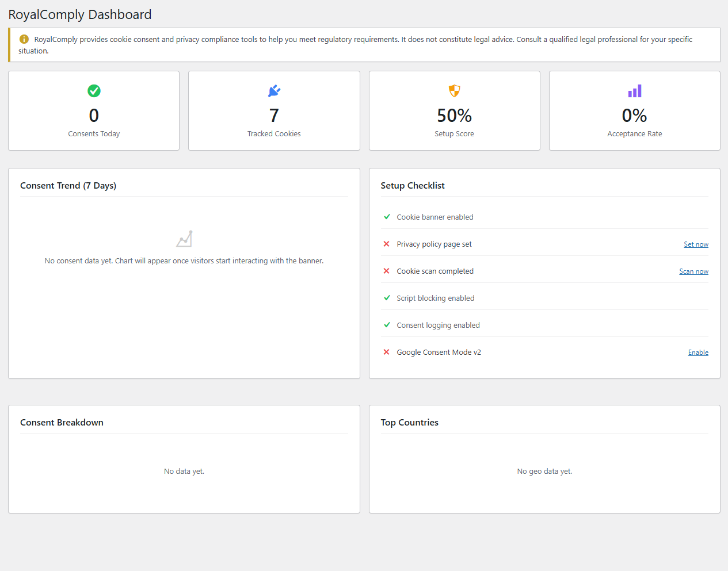728x571 pixels.
Task: Click the Consent logging enabled text
Action: click(438, 325)
